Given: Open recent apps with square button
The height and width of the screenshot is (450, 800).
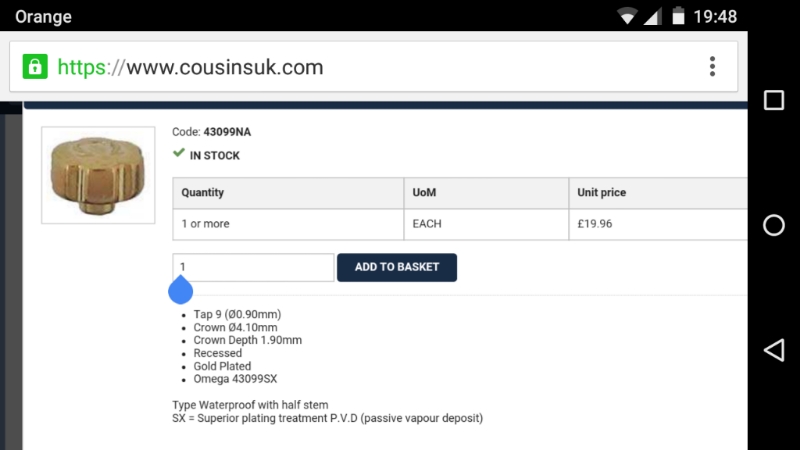Looking at the screenshot, I should point(773,100).
